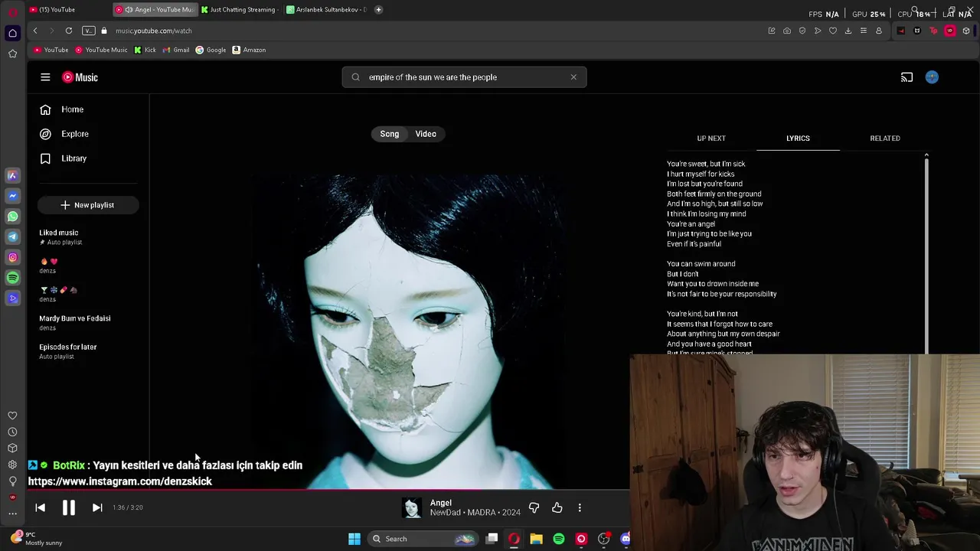Click the browser back arrow
The height and width of the screenshot is (551, 980).
[35, 31]
